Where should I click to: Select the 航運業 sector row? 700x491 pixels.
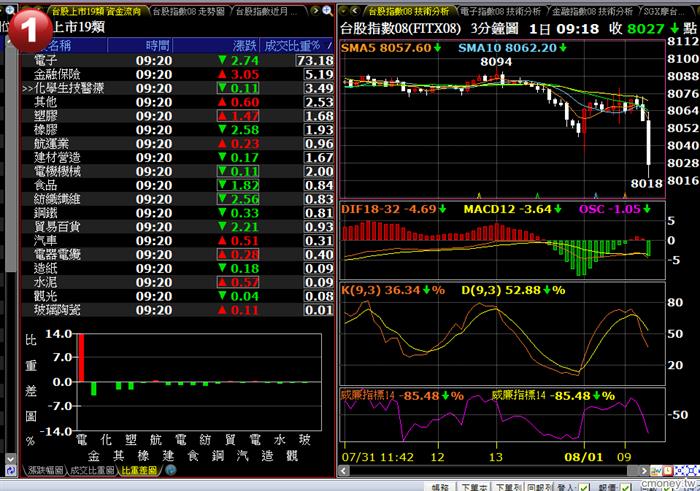pos(178,143)
